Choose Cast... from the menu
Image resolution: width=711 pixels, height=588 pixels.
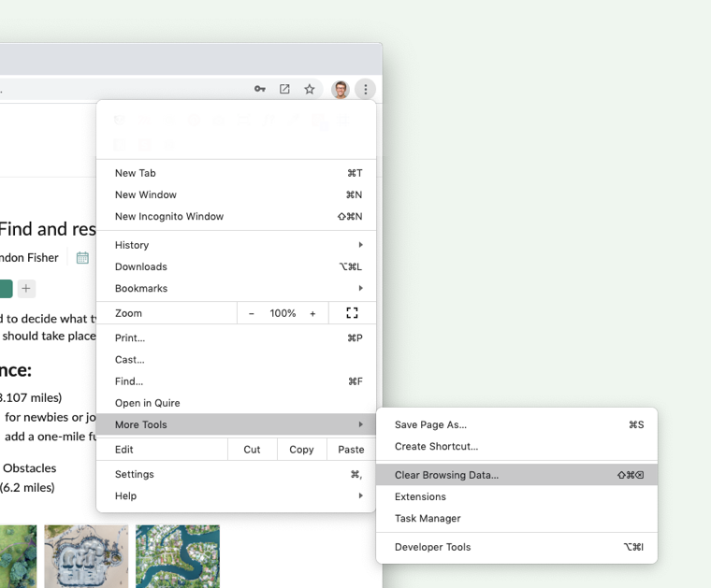pyautogui.click(x=237, y=360)
